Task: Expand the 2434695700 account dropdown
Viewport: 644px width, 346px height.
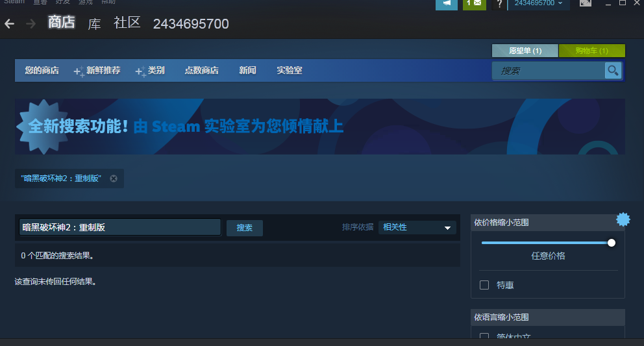Action: 538,3
